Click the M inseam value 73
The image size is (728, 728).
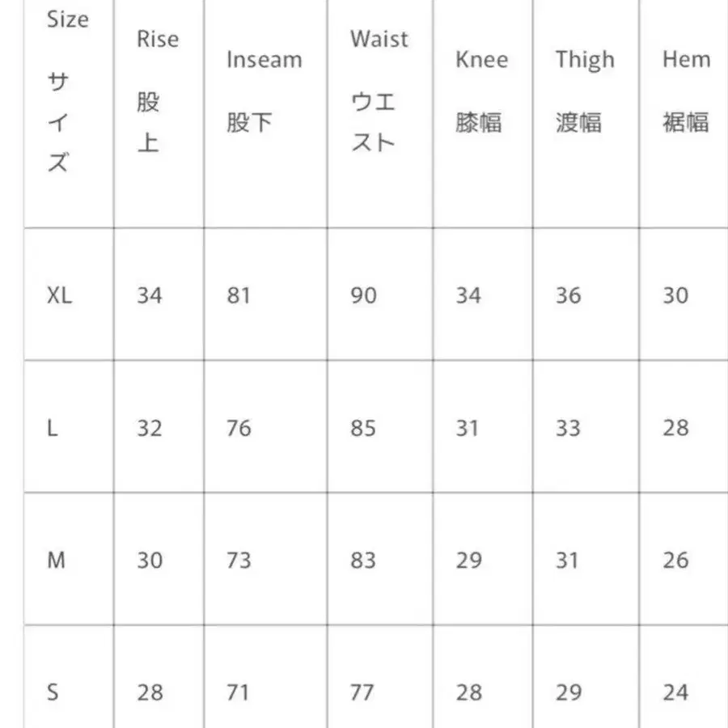point(239,560)
